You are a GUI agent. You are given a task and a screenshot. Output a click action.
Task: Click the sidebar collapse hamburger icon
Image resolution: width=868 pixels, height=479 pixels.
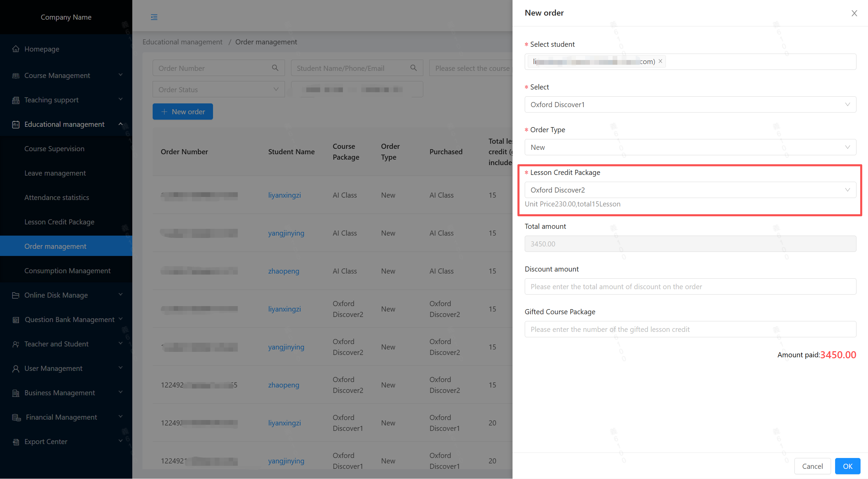point(154,17)
